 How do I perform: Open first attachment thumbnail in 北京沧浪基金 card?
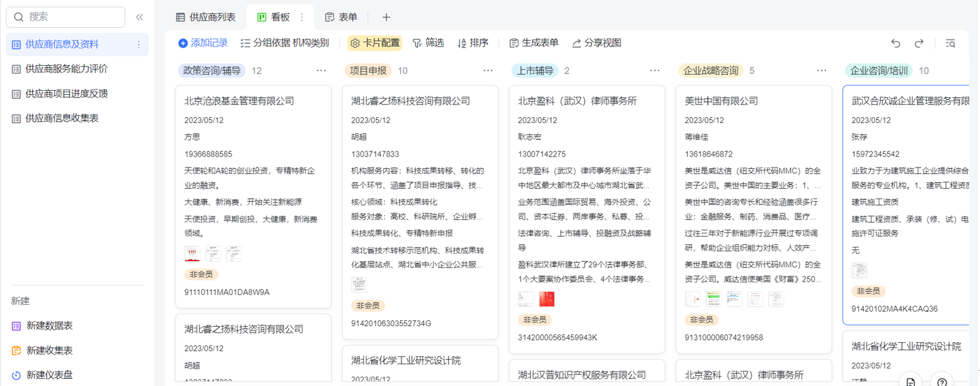[192, 253]
